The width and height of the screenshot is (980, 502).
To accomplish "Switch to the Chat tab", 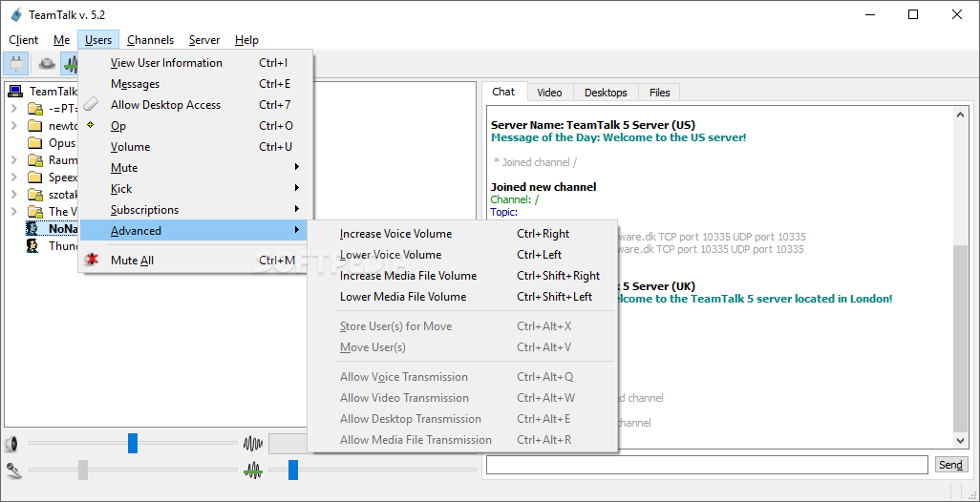I will 503,92.
